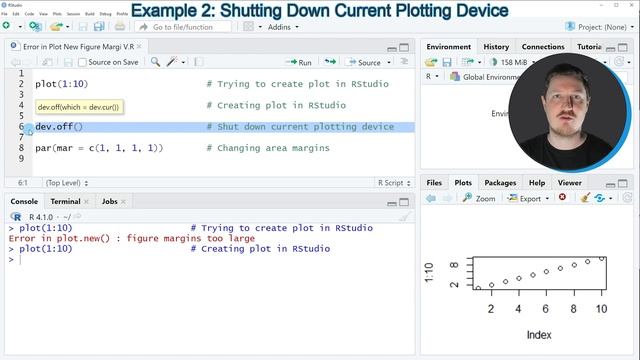640x360 pixels.
Task: Click the par(mar = c(1, 1, 1, 1)) line
Action: (99, 148)
